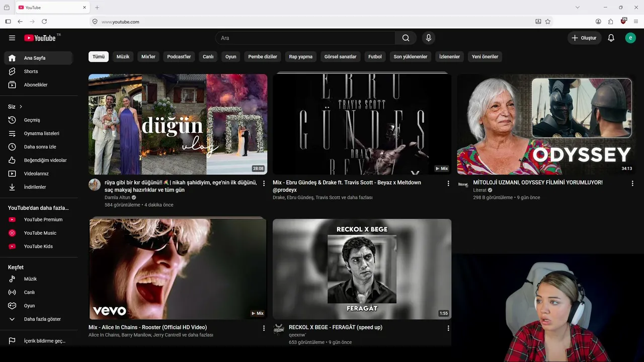Open options menu for Odyssey video

point(632,184)
